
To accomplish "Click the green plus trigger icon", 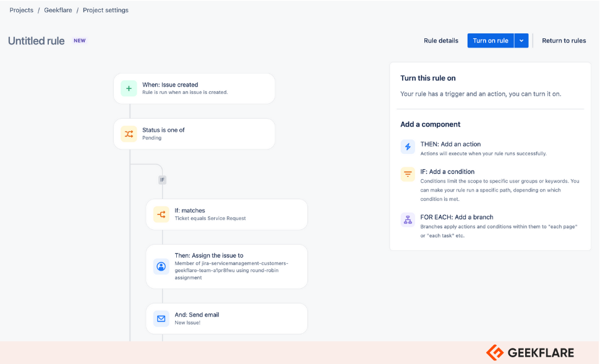I will (x=129, y=88).
